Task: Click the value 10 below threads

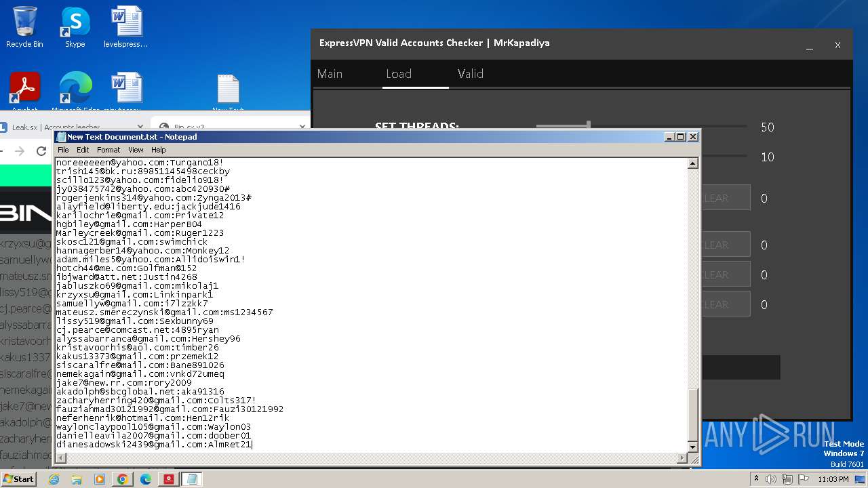Action: (767, 157)
